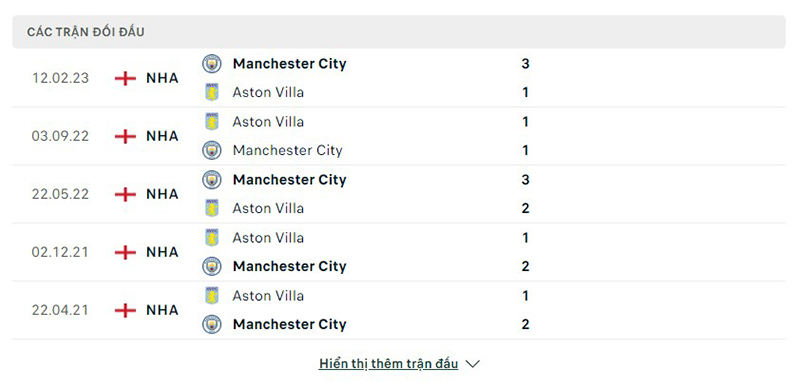Open 'Hiển thị thêm trận đấu' link

coord(388,364)
